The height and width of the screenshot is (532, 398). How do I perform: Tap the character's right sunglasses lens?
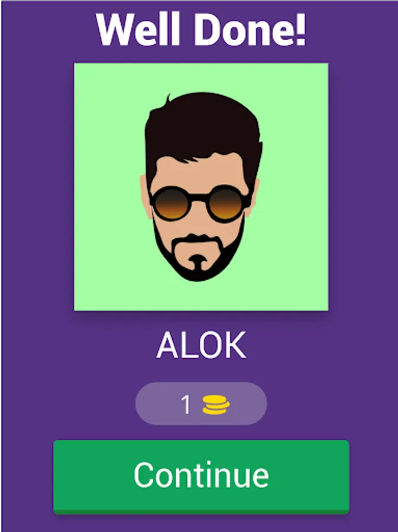click(226, 203)
